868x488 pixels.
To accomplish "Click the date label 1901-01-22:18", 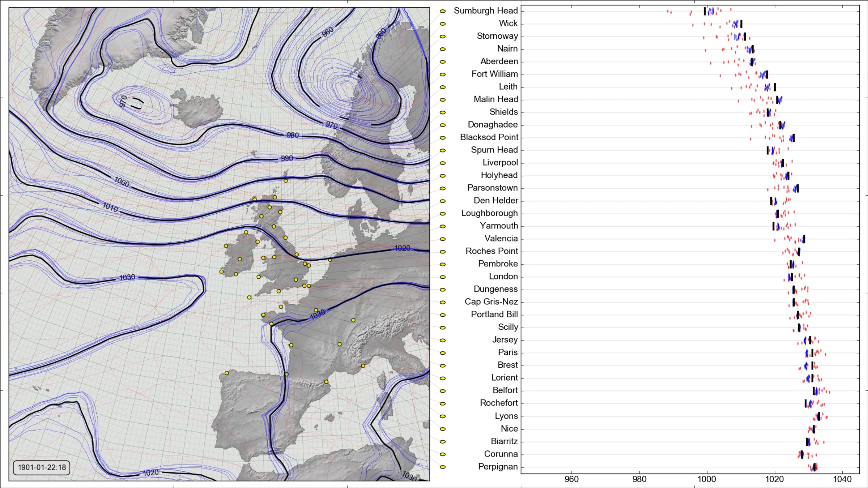I will (42, 467).
